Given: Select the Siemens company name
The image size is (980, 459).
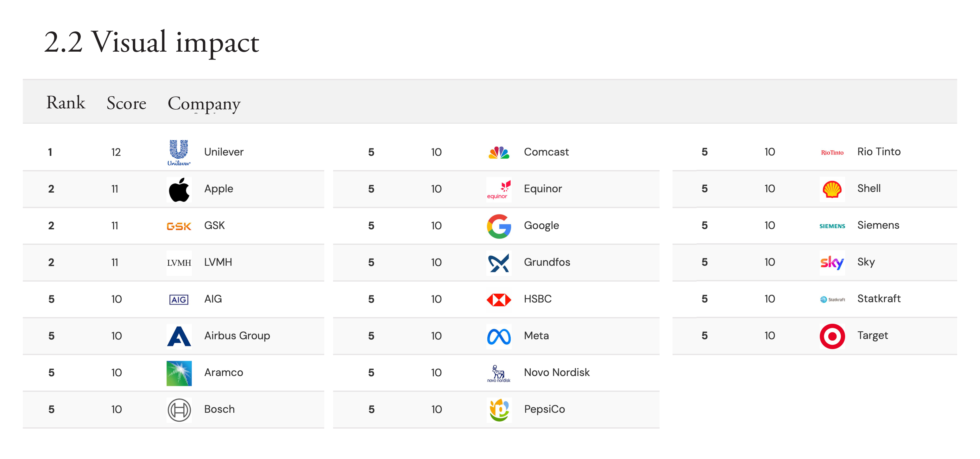Looking at the screenshot, I should 878,225.
